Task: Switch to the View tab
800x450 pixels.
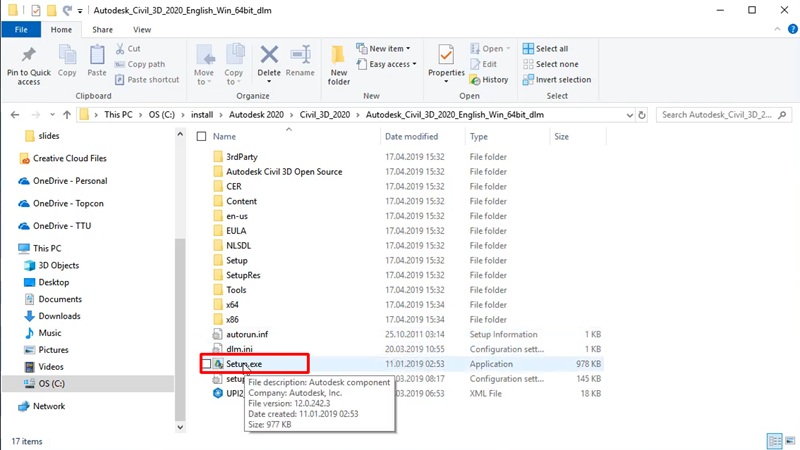Action: (x=142, y=30)
